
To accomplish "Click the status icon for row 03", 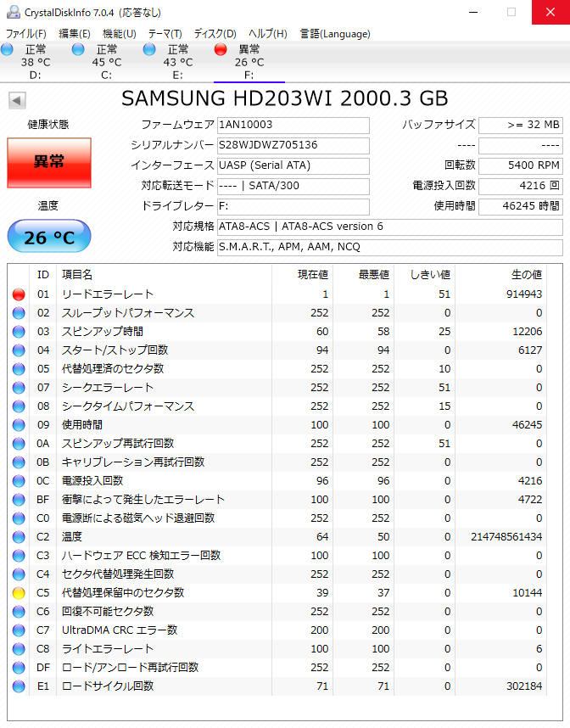I will (19, 332).
